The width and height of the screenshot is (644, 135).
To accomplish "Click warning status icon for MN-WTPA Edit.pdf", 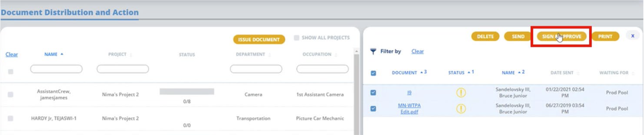I will (461, 109).
